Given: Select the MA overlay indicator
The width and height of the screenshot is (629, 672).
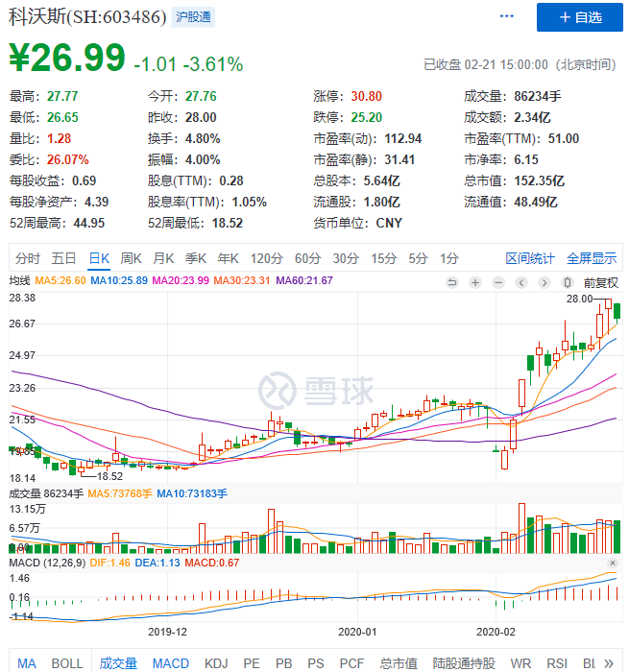Looking at the screenshot, I should (27, 663).
